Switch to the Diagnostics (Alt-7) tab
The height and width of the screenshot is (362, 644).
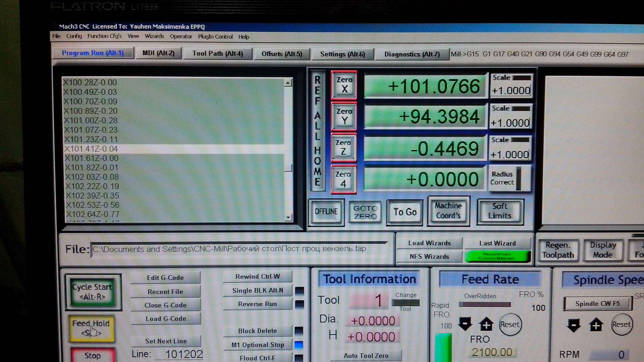click(412, 54)
